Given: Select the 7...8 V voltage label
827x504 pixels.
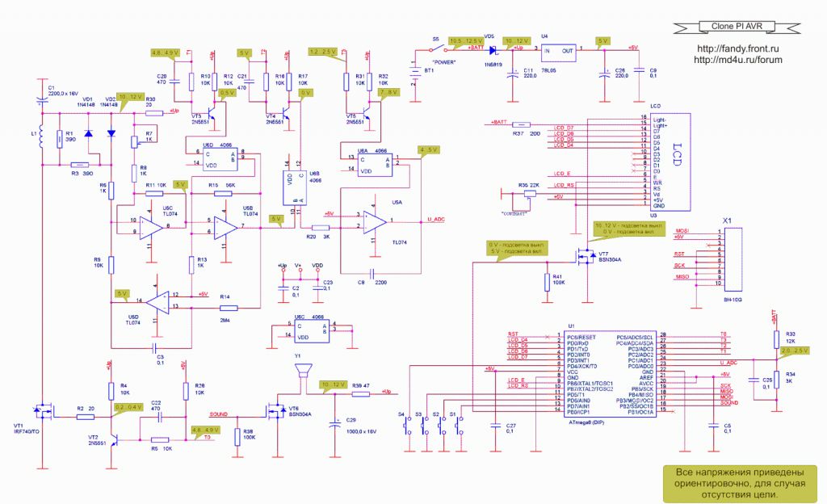Looking at the screenshot, I should [x=388, y=92].
